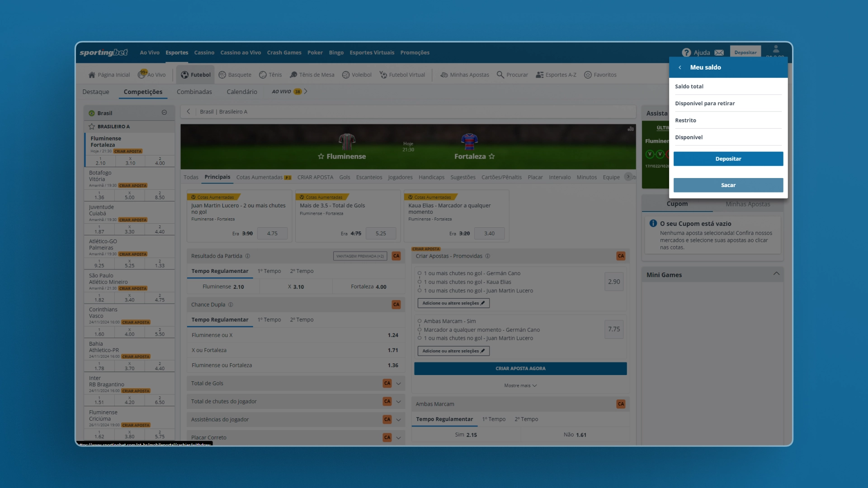The image size is (868, 488).
Task: Open the Escanteios market tab
Action: click(x=369, y=177)
